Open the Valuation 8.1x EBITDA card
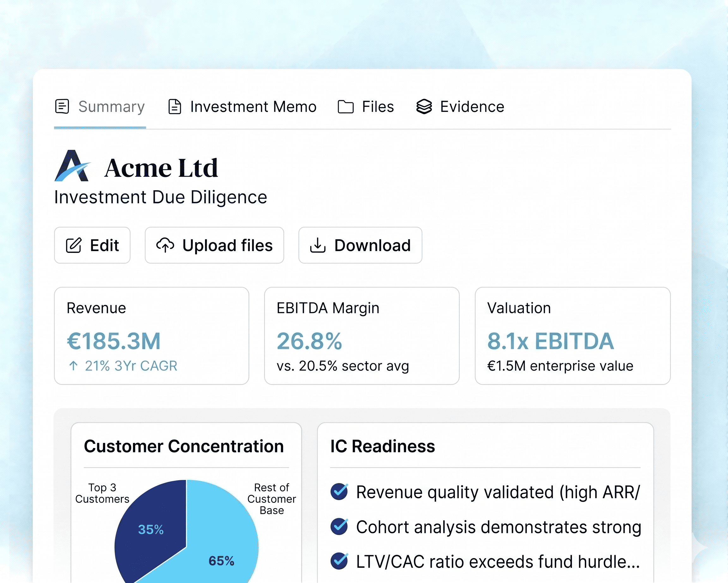 tap(572, 336)
